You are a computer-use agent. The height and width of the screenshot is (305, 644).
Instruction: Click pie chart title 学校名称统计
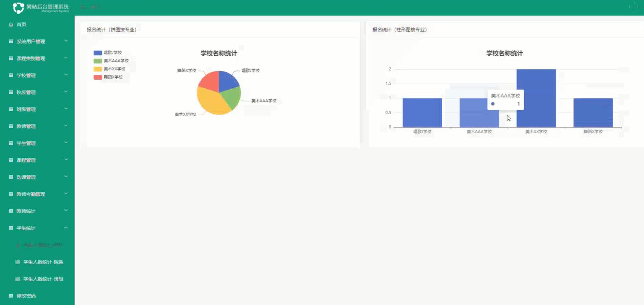click(219, 53)
